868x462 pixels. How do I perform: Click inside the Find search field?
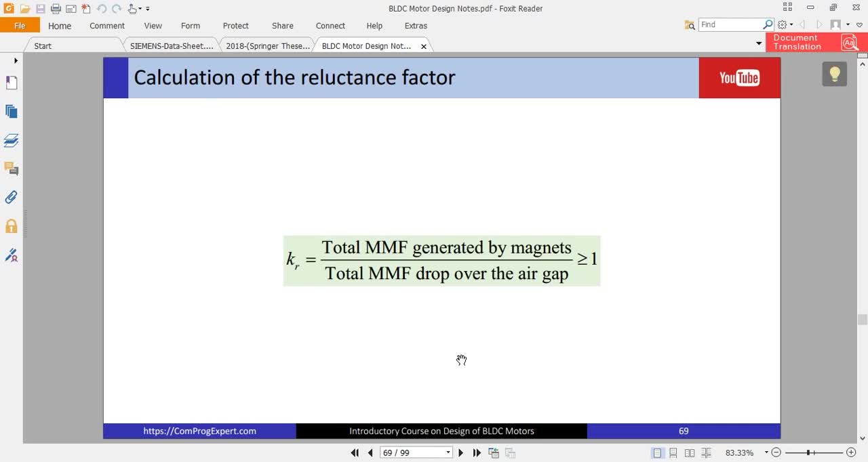(x=730, y=24)
